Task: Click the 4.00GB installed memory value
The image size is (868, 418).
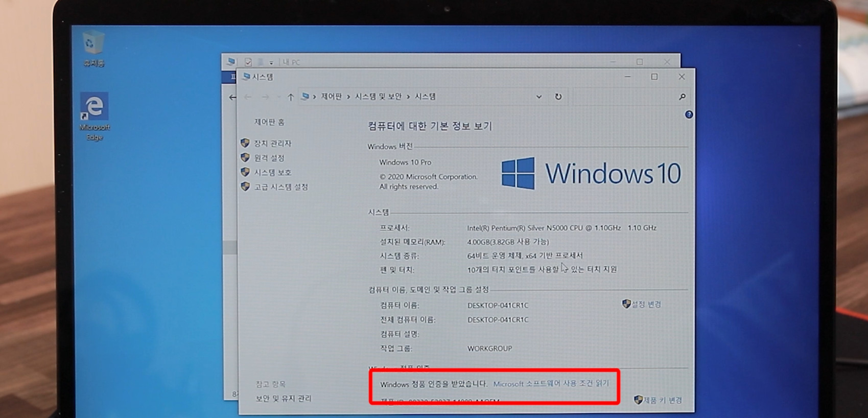Action: (x=508, y=242)
